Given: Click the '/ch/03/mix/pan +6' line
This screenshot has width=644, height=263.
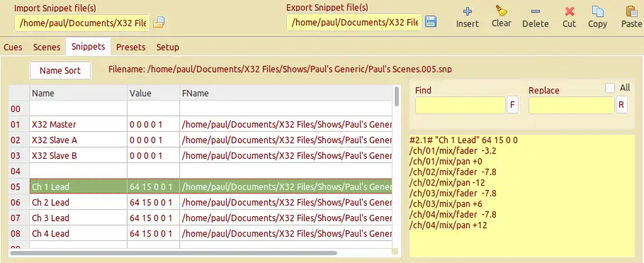Looking at the screenshot, I should (446, 204).
